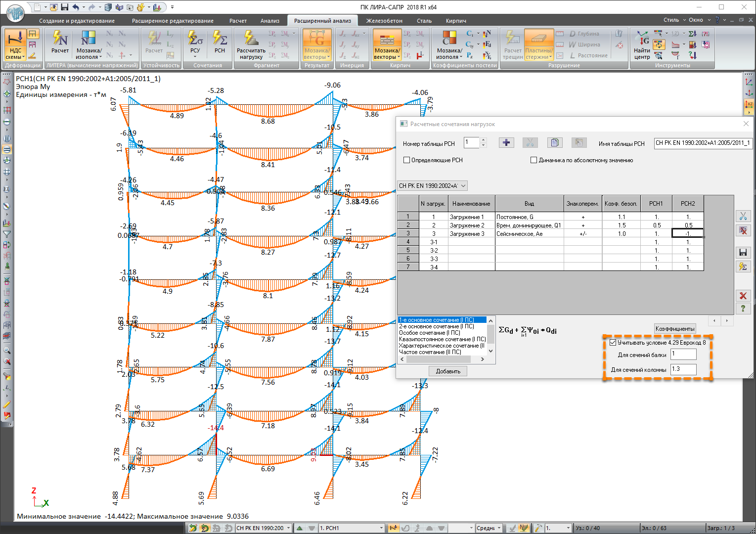Open the CH PK EN 1990:2002 norms dropdown in dialog
This screenshot has width=756, height=534.
click(432, 186)
